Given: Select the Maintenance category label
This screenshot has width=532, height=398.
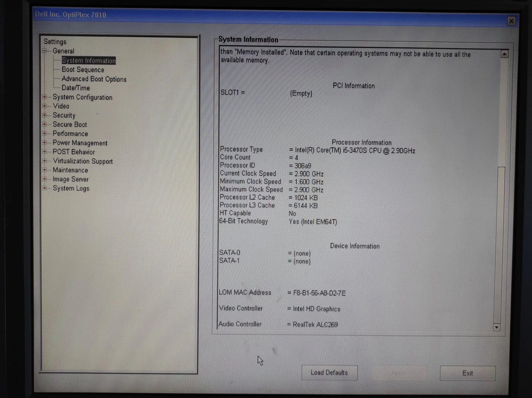Looking at the screenshot, I should click(x=70, y=170).
